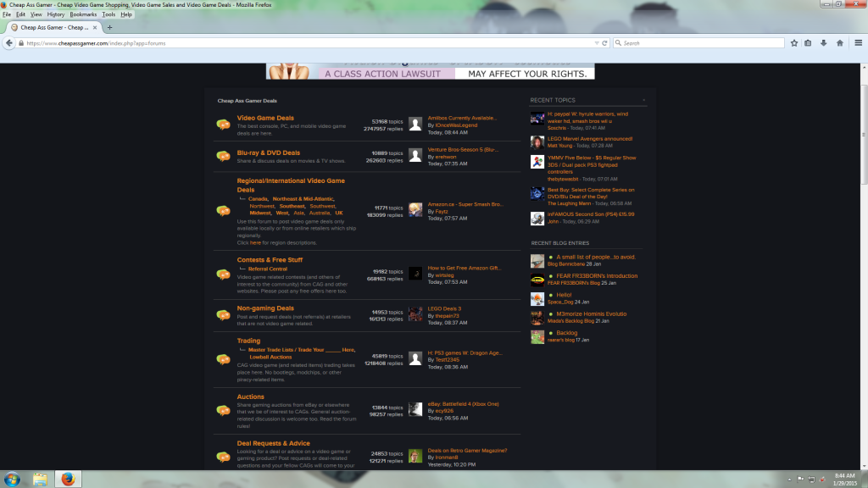Open the Video Game Deals forum
The width and height of the screenshot is (868, 488).
(265, 118)
